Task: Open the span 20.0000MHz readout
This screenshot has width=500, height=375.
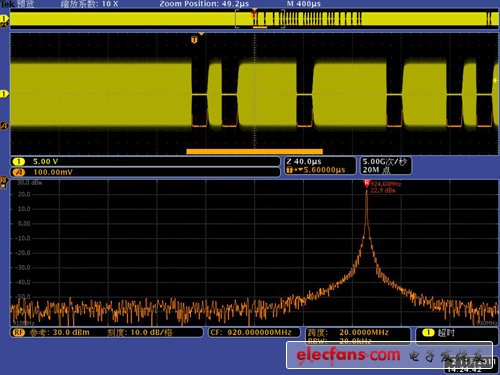Action: pyautogui.click(x=358, y=332)
